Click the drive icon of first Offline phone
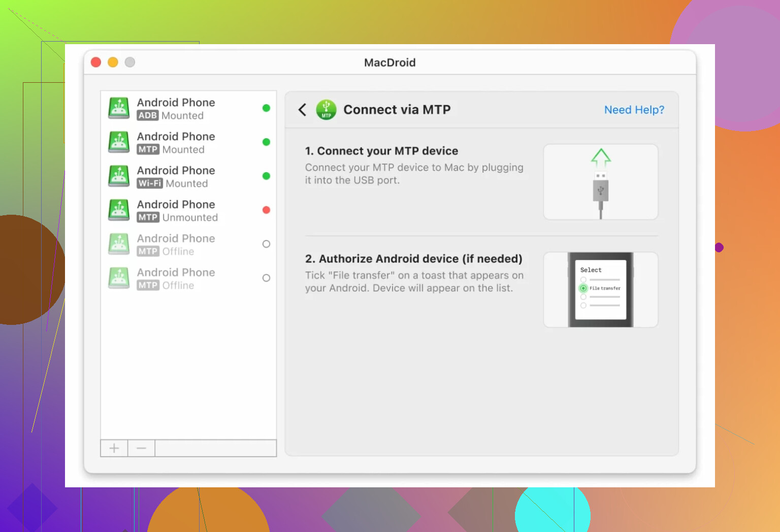This screenshot has width=780, height=532. (119, 245)
